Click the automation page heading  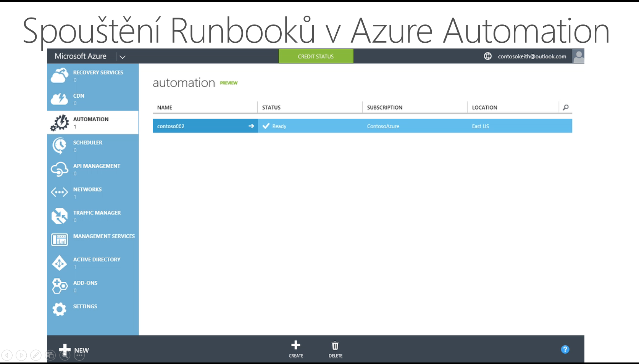[x=184, y=82]
